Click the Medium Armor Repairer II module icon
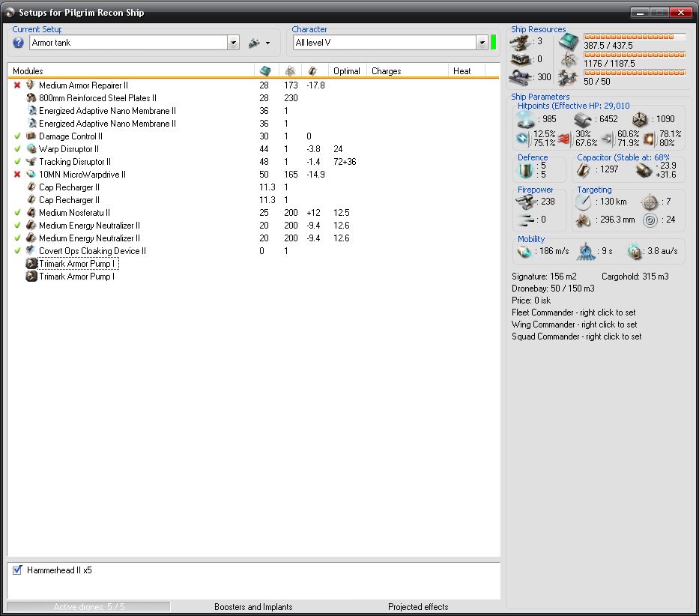The height and width of the screenshot is (616, 699). pos(31,85)
